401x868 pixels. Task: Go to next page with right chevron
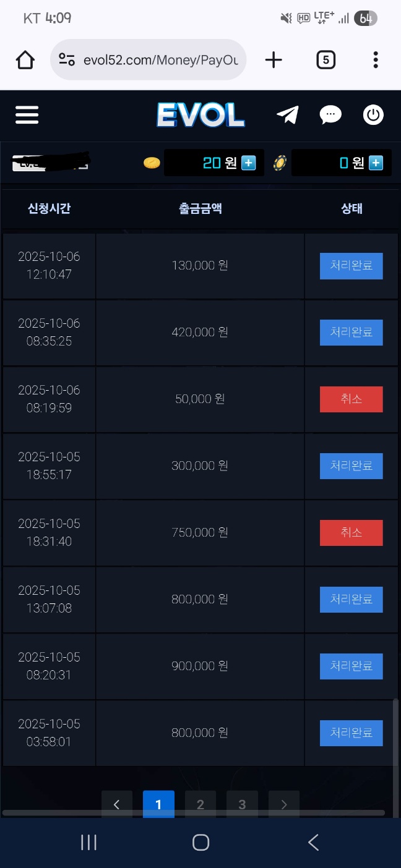(284, 804)
